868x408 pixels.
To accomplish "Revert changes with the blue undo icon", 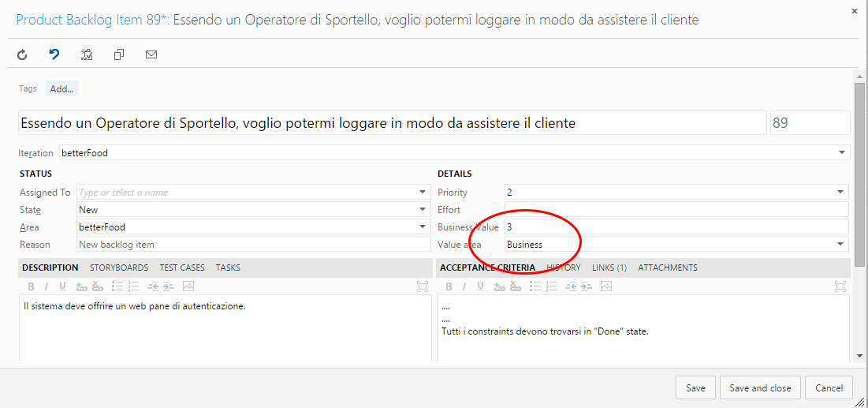I will (54, 54).
